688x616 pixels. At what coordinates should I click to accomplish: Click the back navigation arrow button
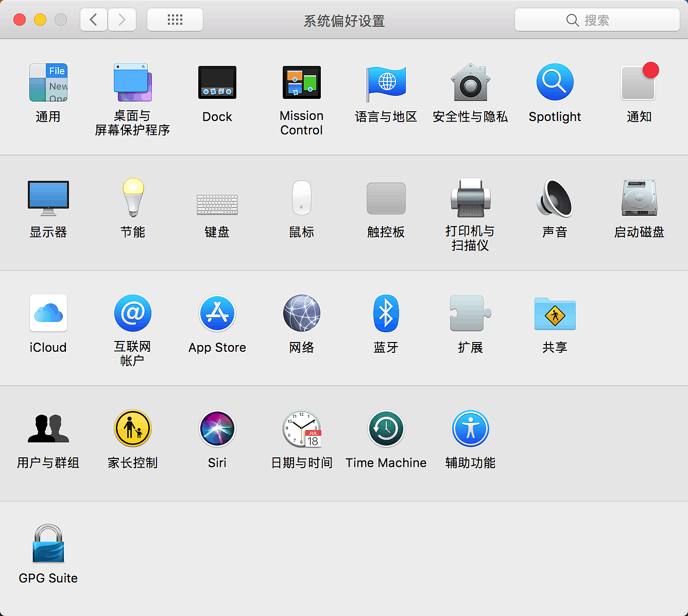94,20
